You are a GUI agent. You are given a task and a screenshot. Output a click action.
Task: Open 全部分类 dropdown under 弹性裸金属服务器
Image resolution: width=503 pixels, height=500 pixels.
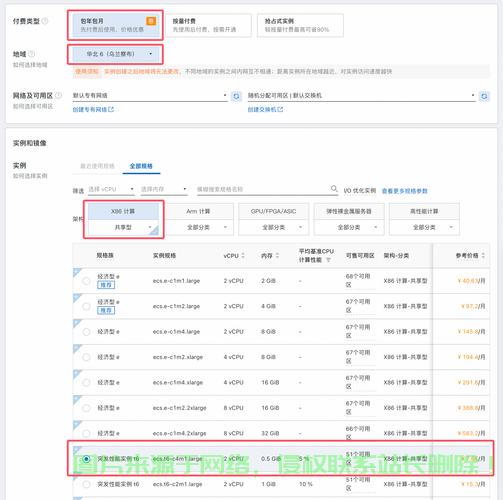click(x=349, y=227)
